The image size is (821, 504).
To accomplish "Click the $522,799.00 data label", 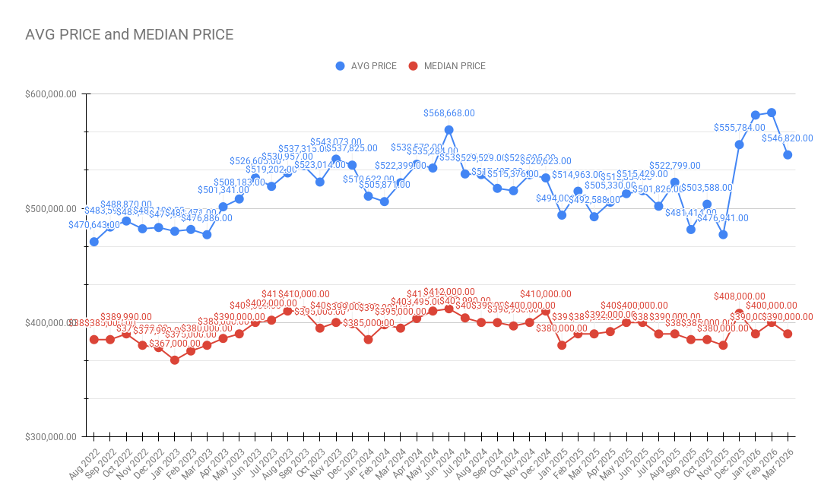I will pyautogui.click(x=675, y=166).
